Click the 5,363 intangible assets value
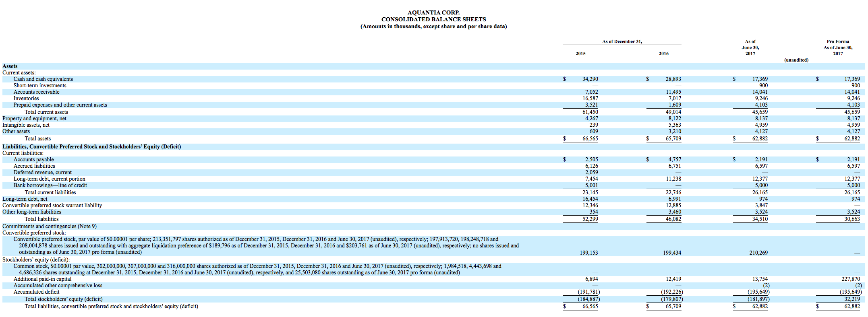The image size is (868, 317). click(x=675, y=125)
